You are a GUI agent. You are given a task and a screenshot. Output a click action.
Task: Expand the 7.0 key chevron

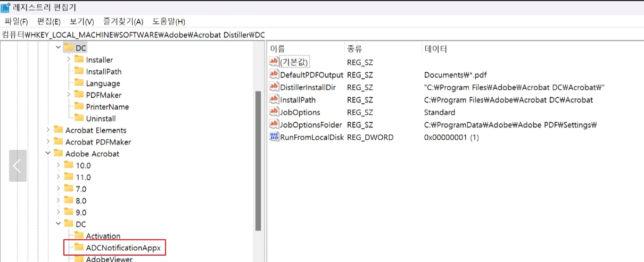[58, 188]
